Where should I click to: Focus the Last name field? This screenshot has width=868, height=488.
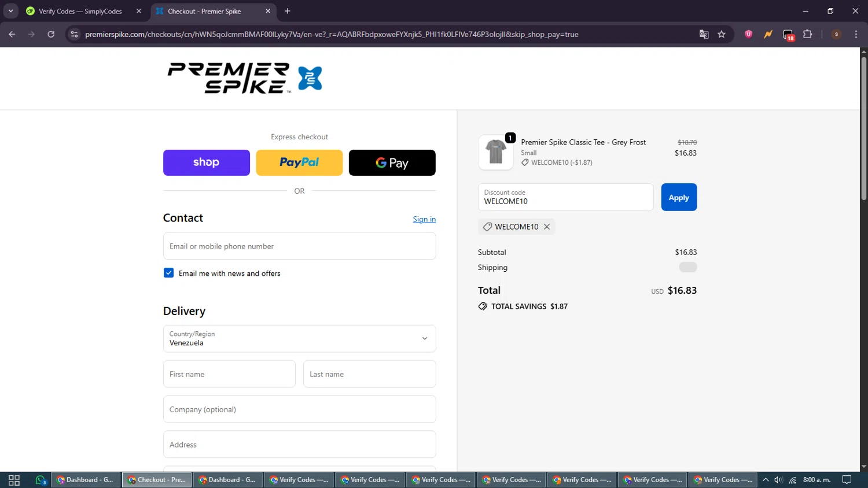pyautogui.click(x=370, y=374)
